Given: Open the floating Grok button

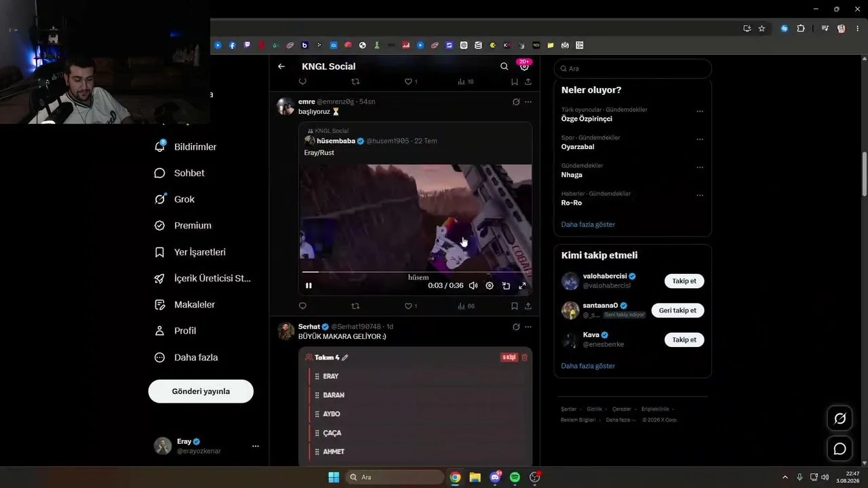Looking at the screenshot, I should 840,419.
